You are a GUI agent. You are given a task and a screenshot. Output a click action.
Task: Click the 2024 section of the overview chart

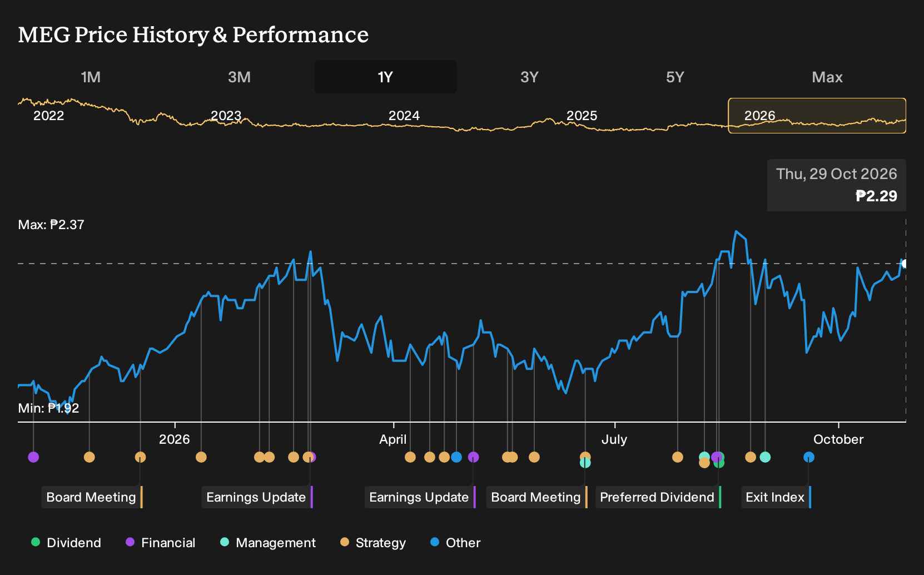[404, 116]
